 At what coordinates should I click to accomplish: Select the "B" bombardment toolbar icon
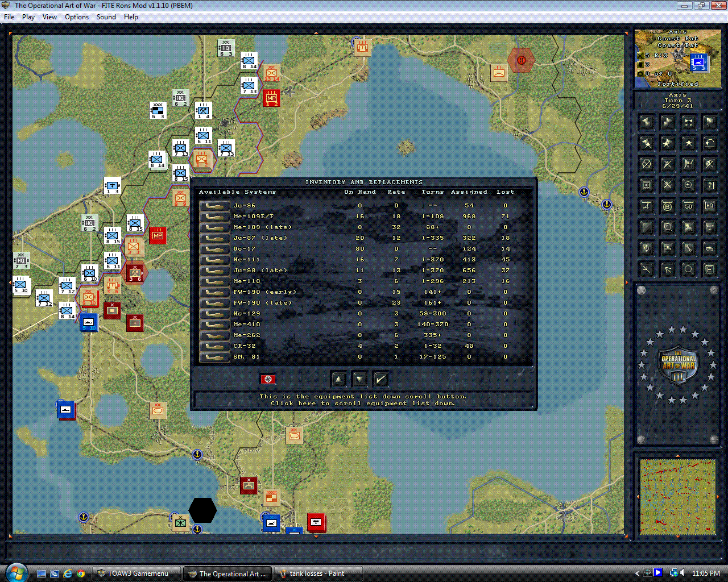coord(668,206)
